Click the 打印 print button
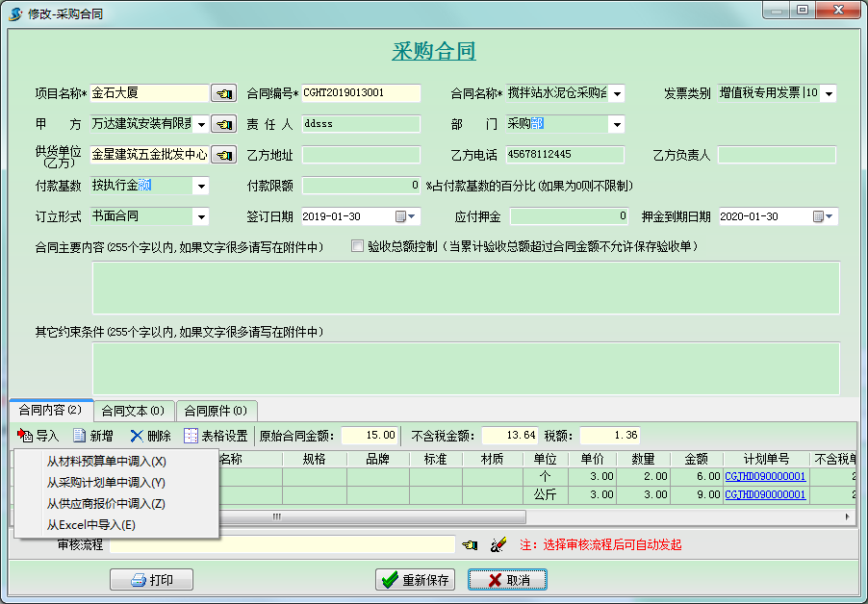The height and width of the screenshot is (604, 868). tap(151, 580)
